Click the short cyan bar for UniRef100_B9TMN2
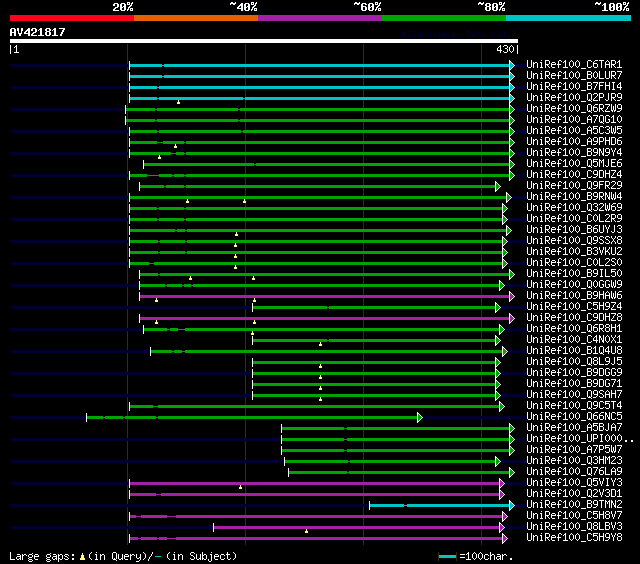The height and width of the screenshot is (564, 640). pyautogui.click(x=439, y=506)
